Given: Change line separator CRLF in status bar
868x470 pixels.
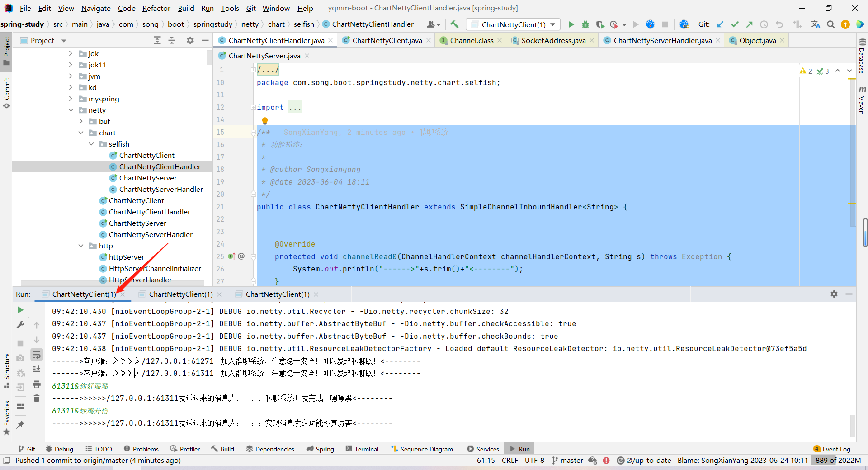Looking at the screenshot, I should [x=509, y=460].
